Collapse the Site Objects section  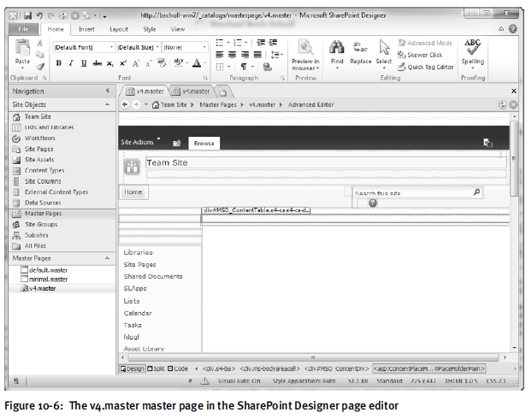pos(108,104)
